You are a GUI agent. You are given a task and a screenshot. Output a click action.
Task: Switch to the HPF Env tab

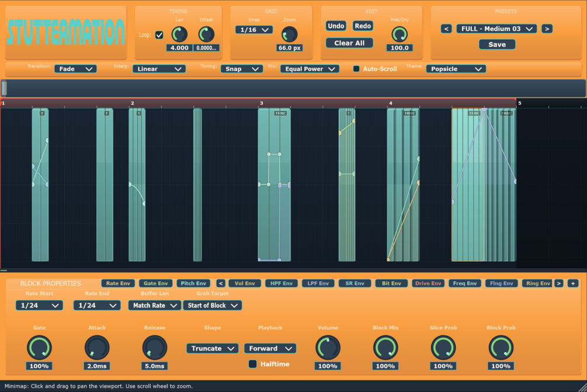(x=281, y=283)
